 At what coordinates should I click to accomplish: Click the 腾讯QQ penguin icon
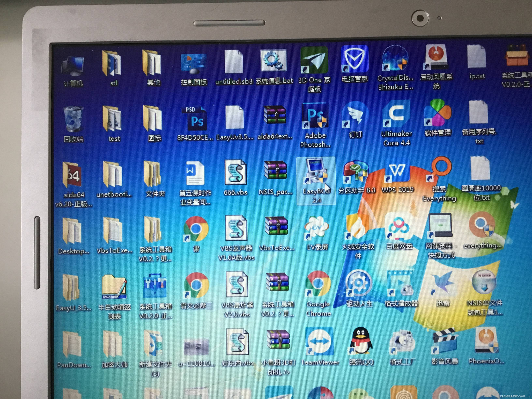click(361, 341)
